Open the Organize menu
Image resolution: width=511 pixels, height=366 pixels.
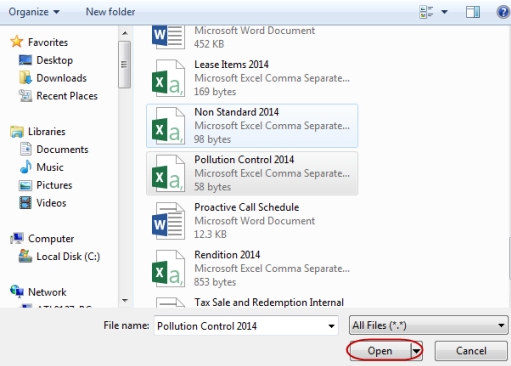pyautogui.click(x=34, y=12)
